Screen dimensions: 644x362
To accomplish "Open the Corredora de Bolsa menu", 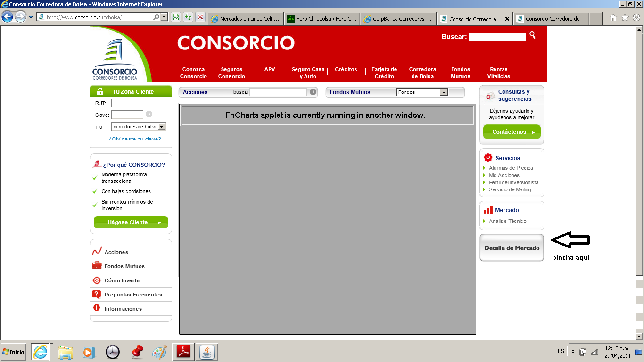I will point(423,73).
